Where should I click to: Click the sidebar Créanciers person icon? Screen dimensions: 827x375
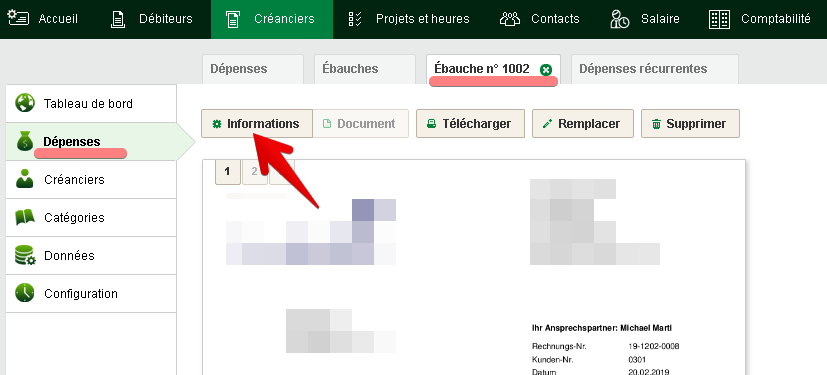[25, 179]
